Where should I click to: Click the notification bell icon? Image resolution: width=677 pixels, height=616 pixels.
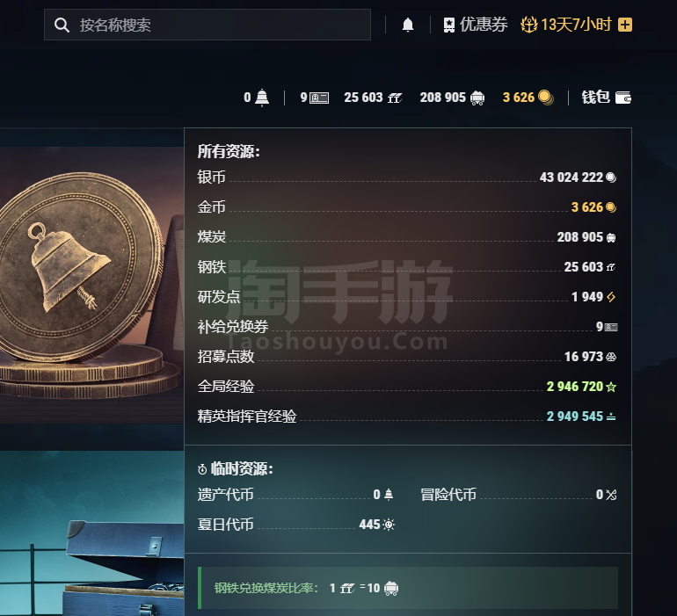[x=408, y=25]
